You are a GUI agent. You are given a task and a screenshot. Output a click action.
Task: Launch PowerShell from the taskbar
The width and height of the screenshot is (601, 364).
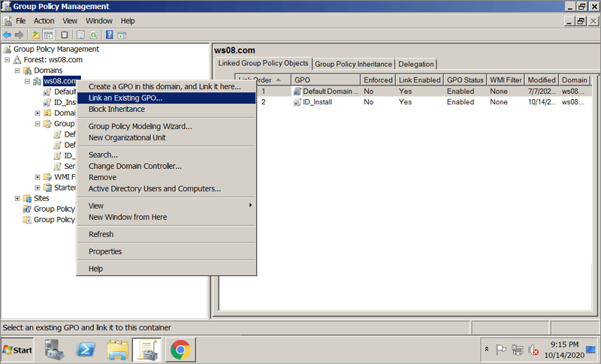point(86,350)
